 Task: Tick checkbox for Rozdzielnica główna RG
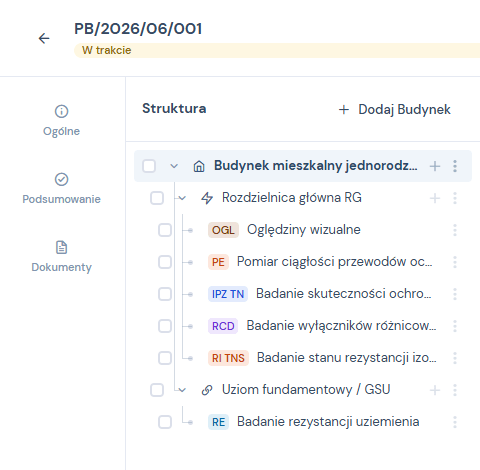coord(157,198)
